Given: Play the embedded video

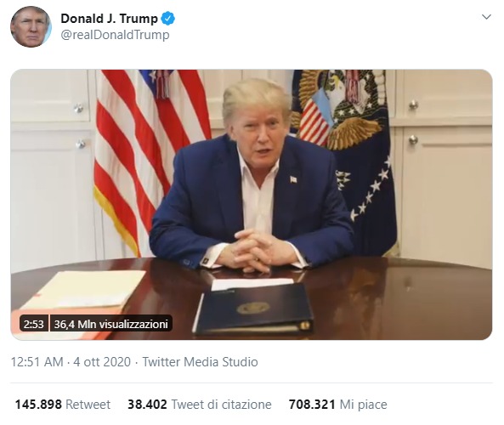Looking at the screenshot, I should point(252,205).
